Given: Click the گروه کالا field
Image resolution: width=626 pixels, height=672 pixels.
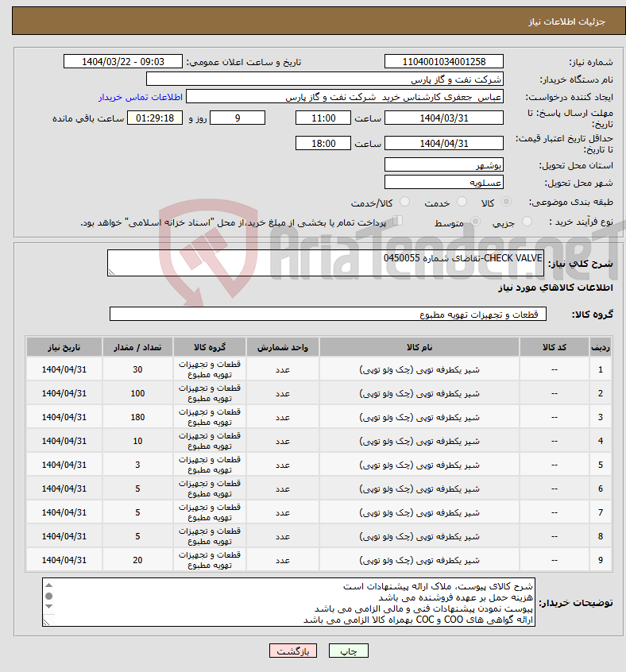Looking at the screenshot, I should 328,314.
